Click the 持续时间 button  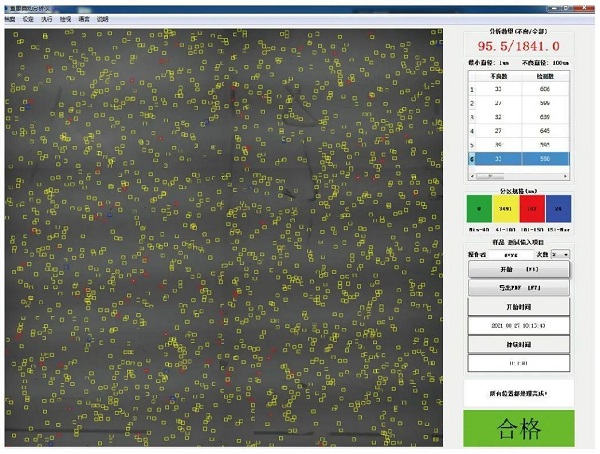point(519,344)
